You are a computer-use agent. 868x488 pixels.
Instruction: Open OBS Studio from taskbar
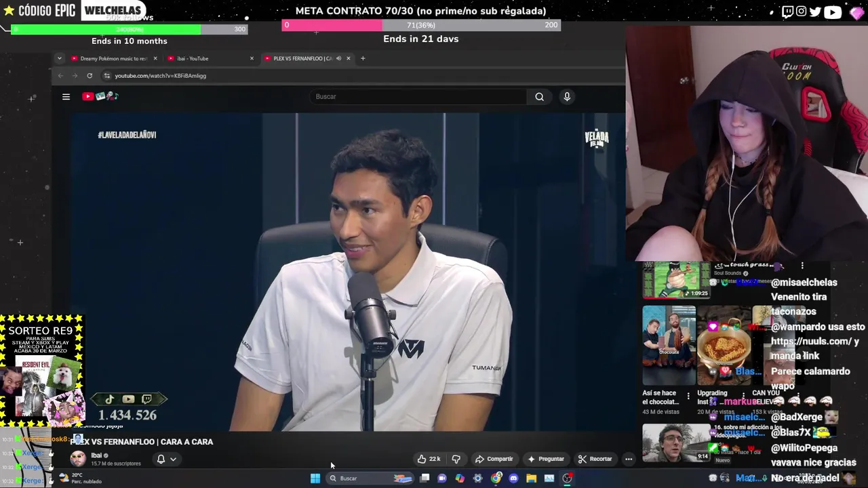click(x=567, y=479)
